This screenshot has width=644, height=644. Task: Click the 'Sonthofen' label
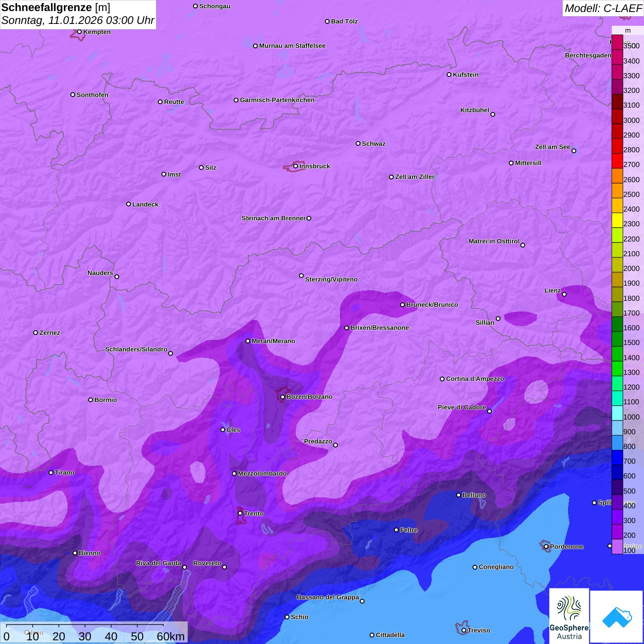point(92,95)
